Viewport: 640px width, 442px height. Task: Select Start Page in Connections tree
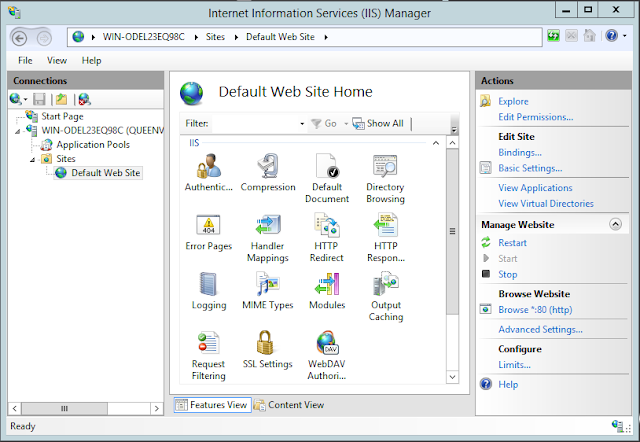tap(62, 117)
